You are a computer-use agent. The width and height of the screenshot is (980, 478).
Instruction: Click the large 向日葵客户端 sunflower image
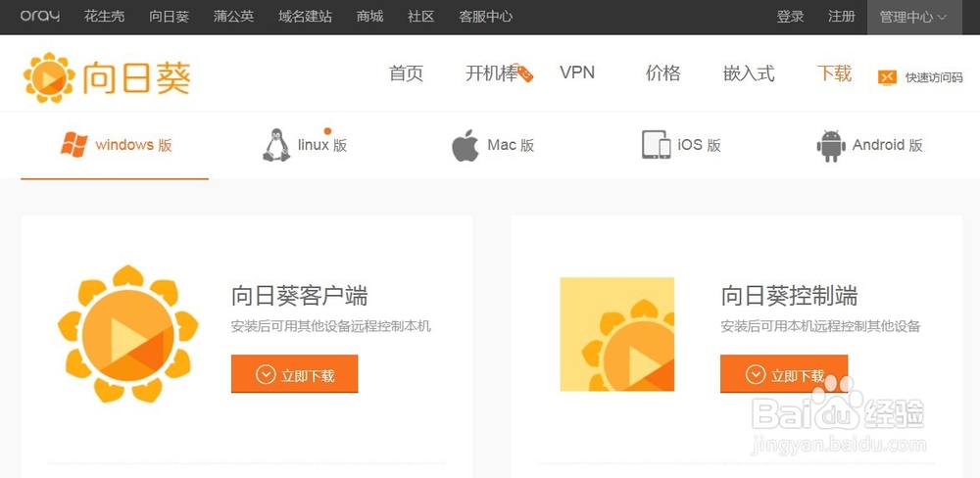click(128, 334)
